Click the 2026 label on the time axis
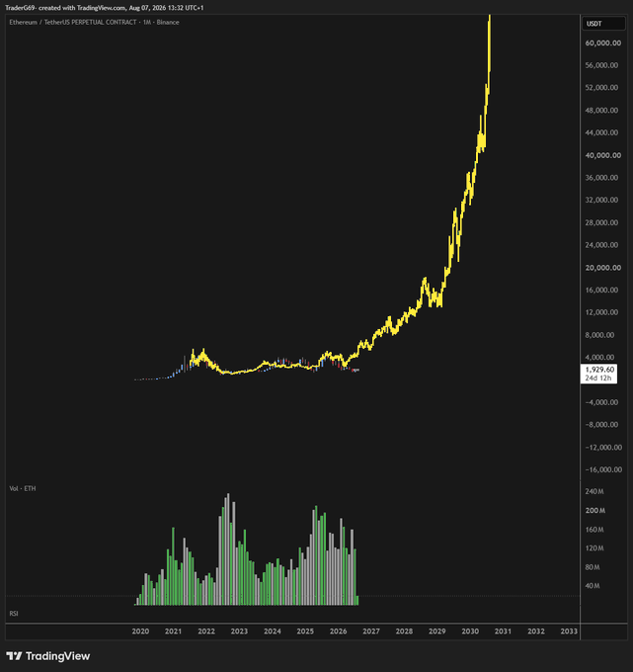The height and width of the screenshot is (672, 633). (339, 631)
